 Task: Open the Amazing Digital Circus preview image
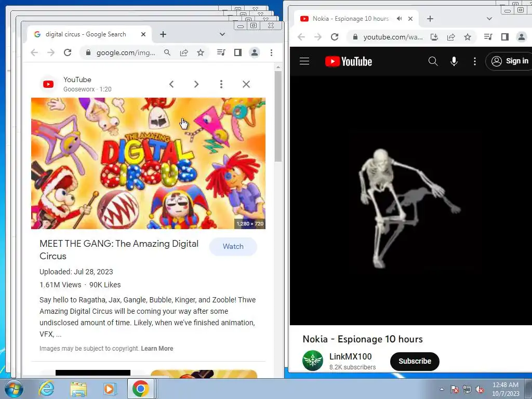coord(148,163)
